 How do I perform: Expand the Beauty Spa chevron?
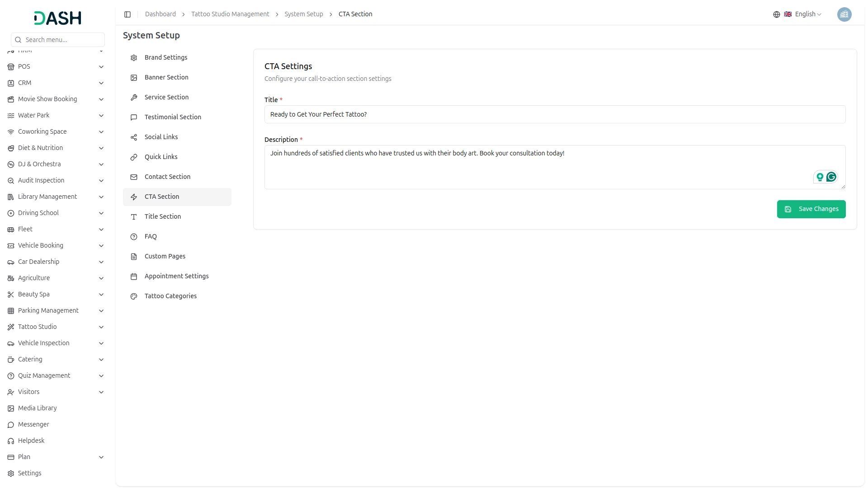[101, 295]
